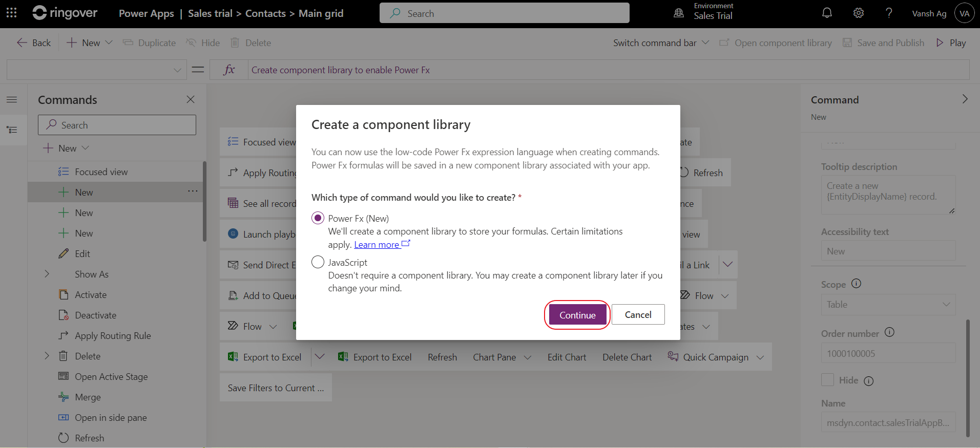
Task: Click the Learn more external link icon
Action: coord(406,244)
